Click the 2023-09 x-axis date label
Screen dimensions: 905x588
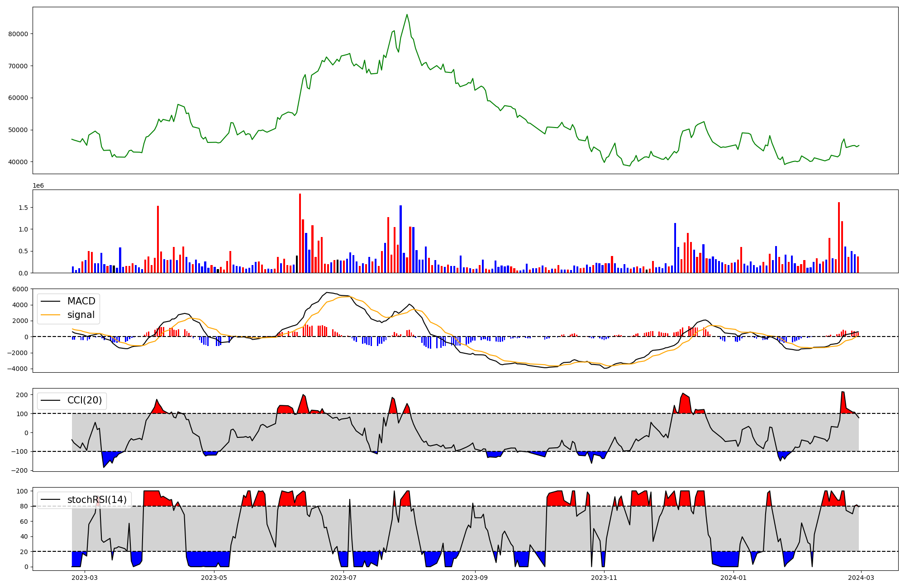(475, 578)
